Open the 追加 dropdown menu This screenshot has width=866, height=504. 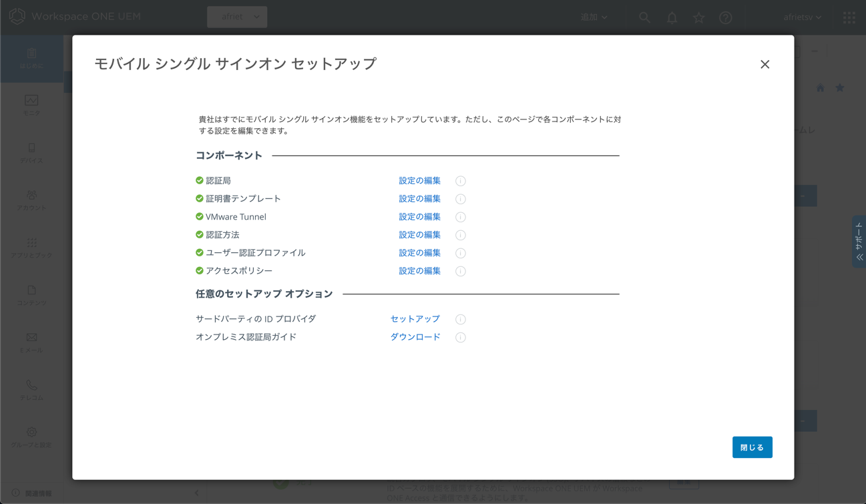click(x=594, y=17)
